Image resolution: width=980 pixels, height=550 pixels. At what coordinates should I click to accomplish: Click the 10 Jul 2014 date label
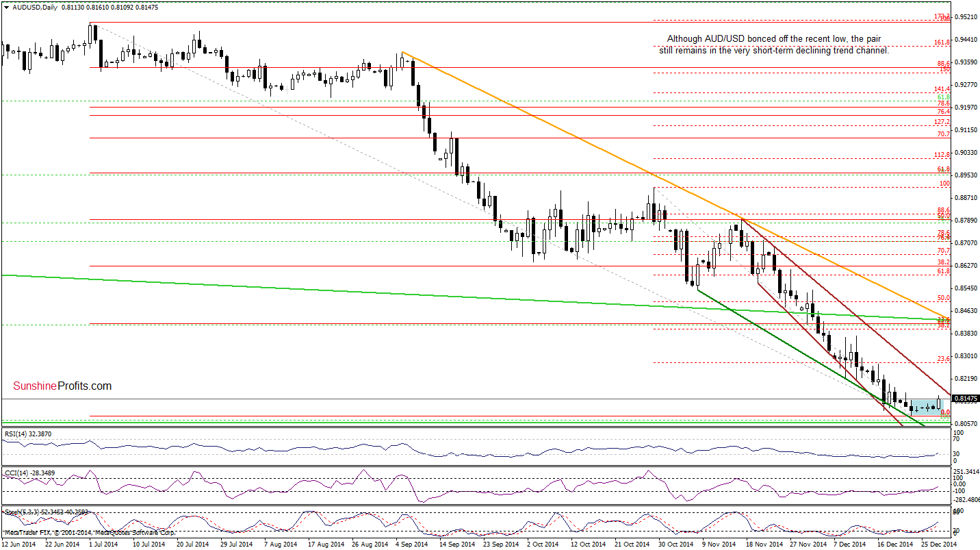tap(149, 544)
